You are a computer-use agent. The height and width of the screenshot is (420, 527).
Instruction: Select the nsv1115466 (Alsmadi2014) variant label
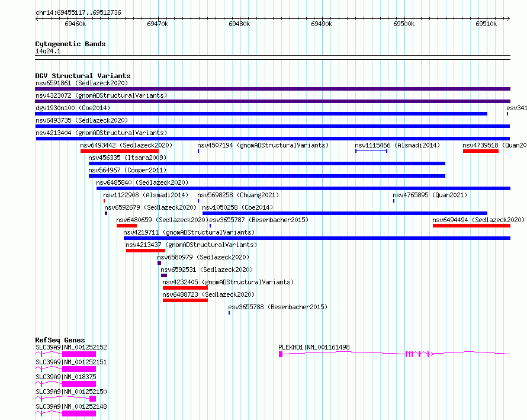[397, 145]
